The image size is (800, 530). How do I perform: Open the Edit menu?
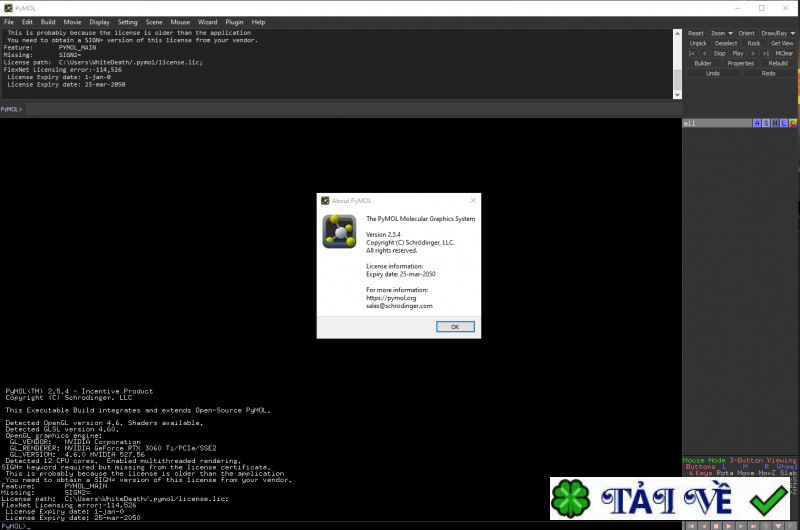click(27, 22)
